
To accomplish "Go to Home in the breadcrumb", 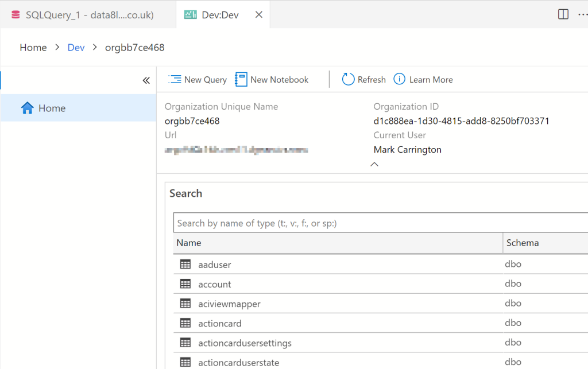I will click(33, 48).
